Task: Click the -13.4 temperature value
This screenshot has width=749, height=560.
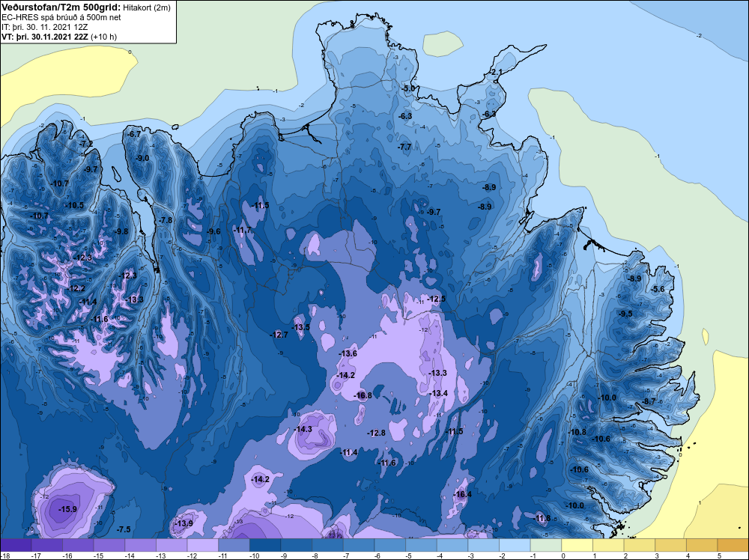Action: click(438, 393)
